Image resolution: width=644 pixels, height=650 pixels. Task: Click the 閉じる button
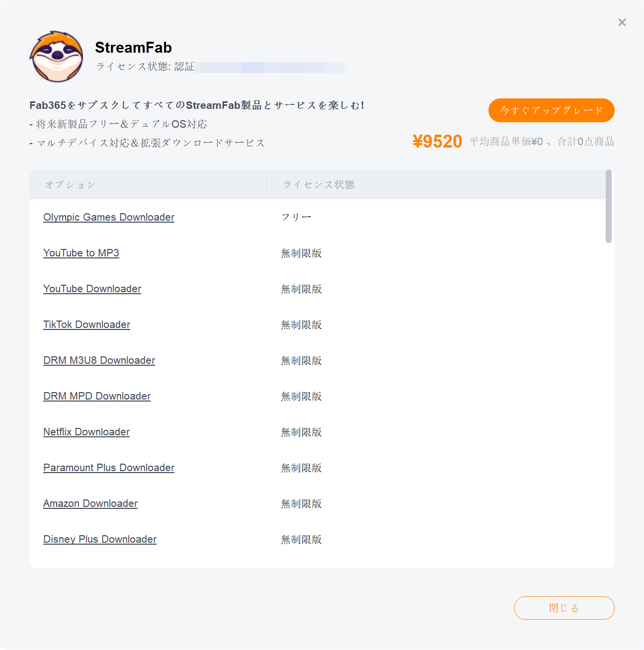[564, 608]
